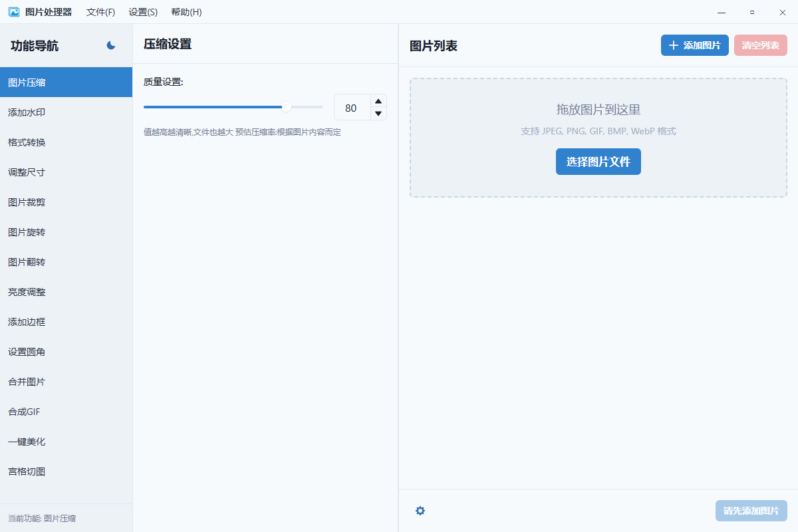The image size is (798, 532).
Task: Click the 图片处理器 app logo icon
Action: (13, 12)
